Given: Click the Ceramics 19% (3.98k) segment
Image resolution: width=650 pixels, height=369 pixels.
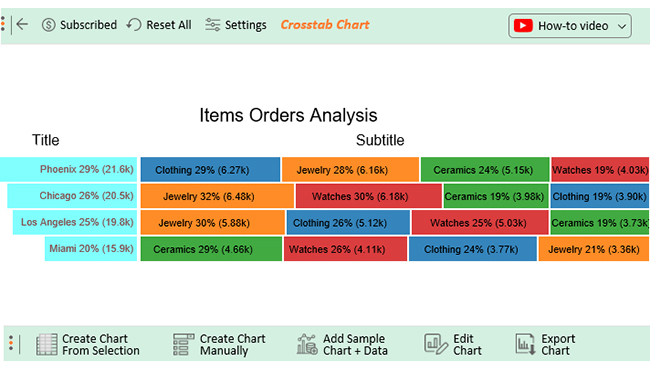Looking at the screenshot, I should tap(496, 196).
